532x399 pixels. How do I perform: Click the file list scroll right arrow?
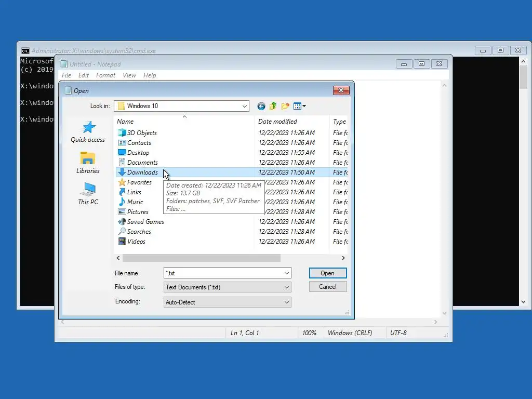(x=343, y=258)
